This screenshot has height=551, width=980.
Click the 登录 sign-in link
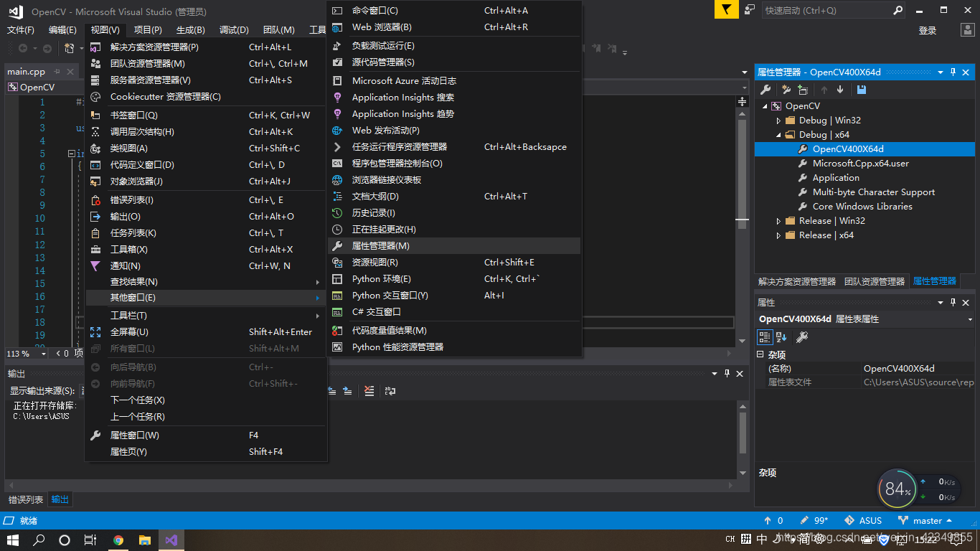928,30
